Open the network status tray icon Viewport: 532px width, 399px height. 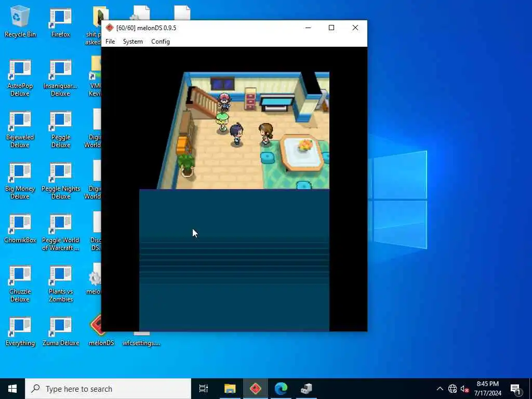[453, 389]
